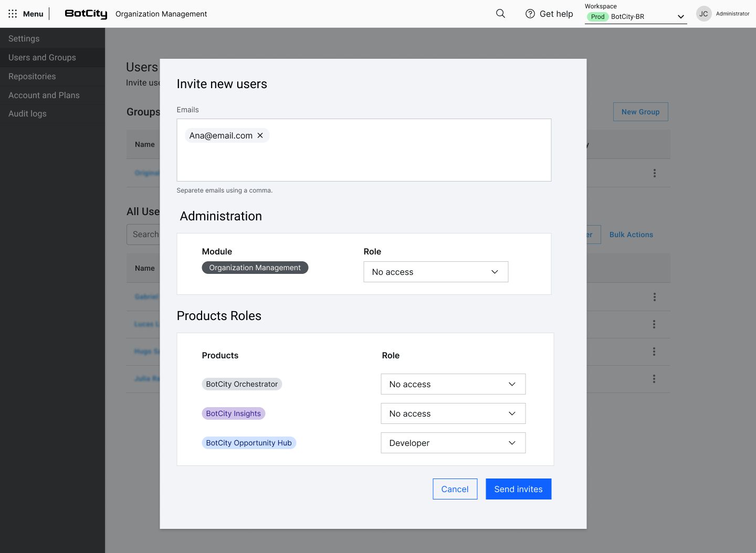This screenshot has width=756, height=553.
Task: Click the search magnifier icon
Action: [500, 14]
